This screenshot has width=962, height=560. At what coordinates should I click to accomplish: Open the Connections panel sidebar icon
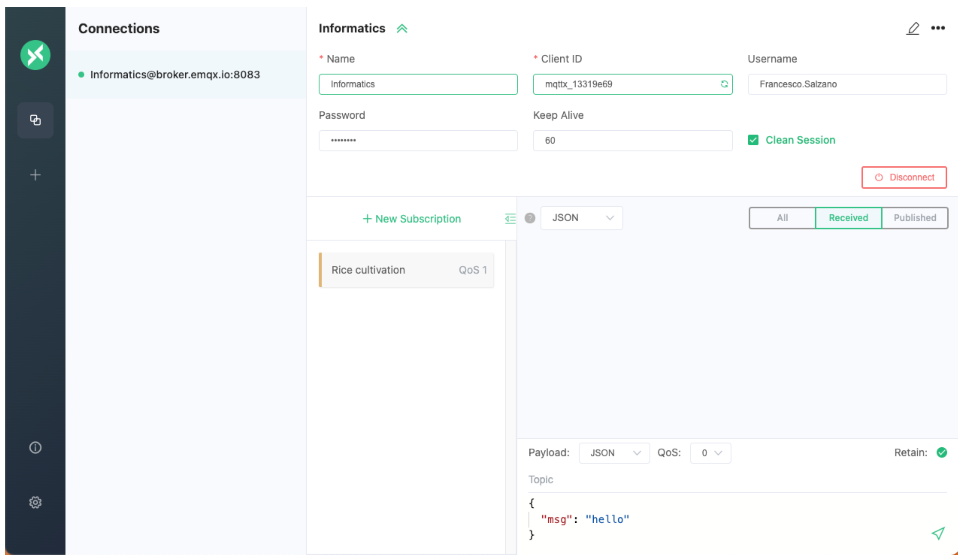point(35,120)
